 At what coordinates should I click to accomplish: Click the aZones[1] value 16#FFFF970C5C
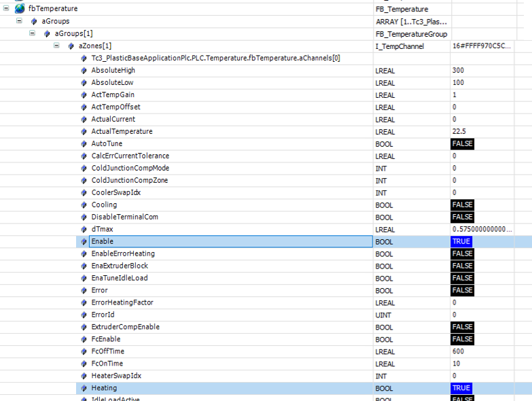click(x=481, y=46)
